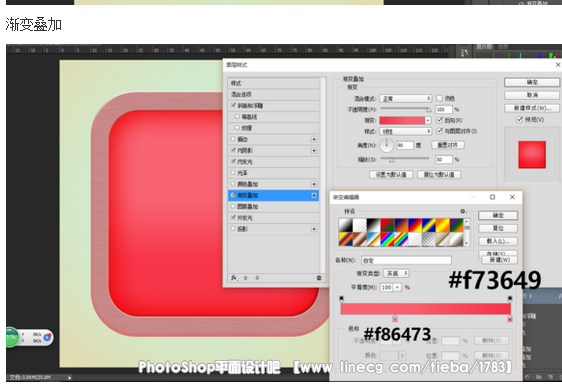
Task: Choose the blue-red-yellow gradient preset
Action: [x=415, y=225]
